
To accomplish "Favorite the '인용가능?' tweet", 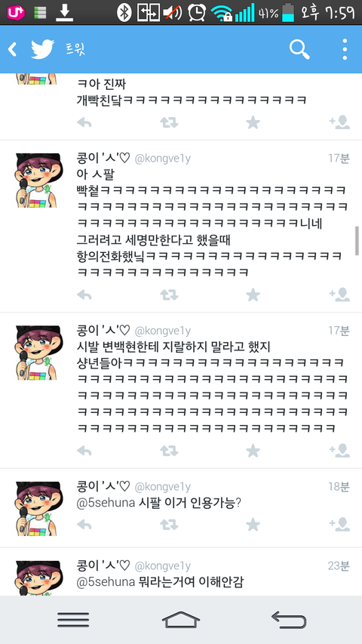I will click(x=253, y=525).
